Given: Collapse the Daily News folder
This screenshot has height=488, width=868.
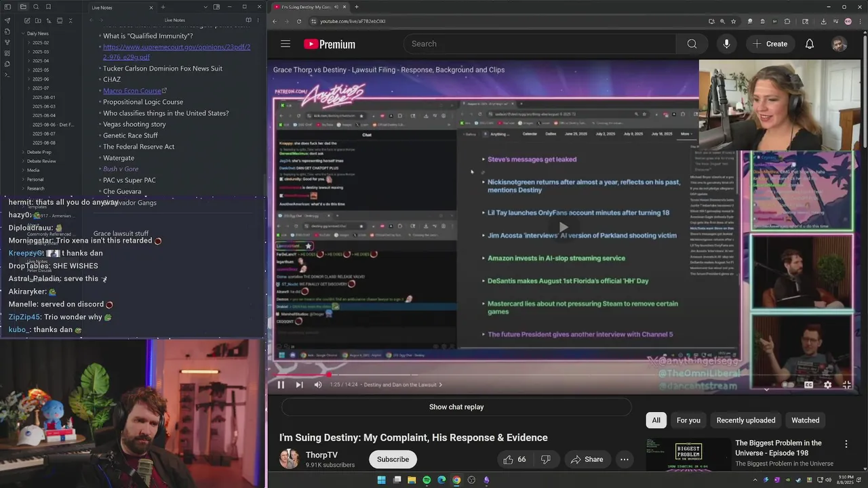Looking at the screenshot, I should coord(34,33).
